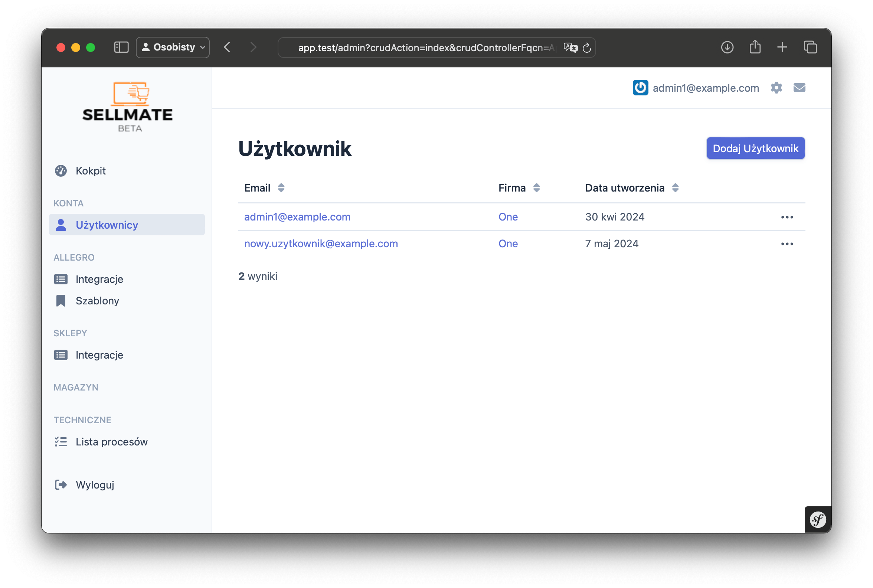
Task: Open the Osobisty profile dropdown
Action: point(173,47)
